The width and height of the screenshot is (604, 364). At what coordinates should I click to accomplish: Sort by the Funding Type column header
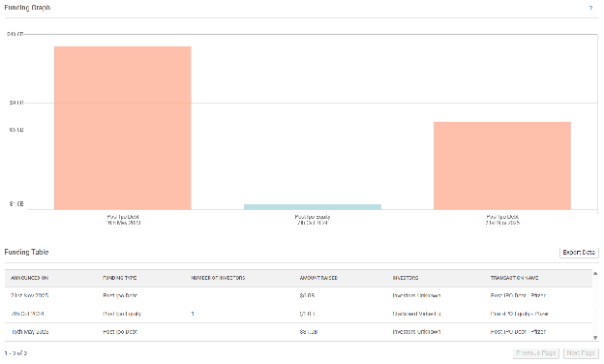pos(119,278)
